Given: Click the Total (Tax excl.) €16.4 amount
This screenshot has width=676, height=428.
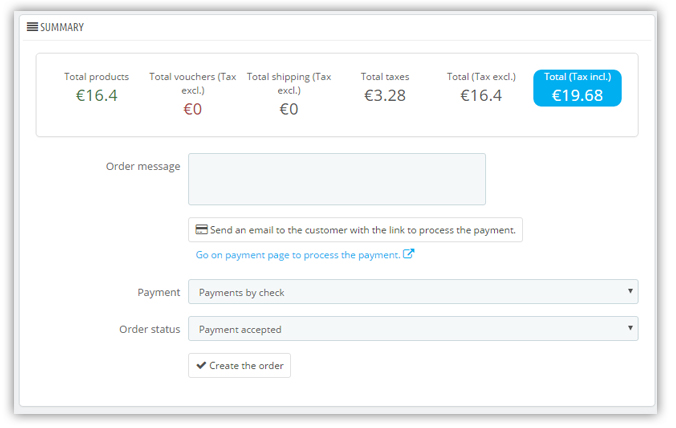Looking at the screenshot, I should [x=481, y=96].
